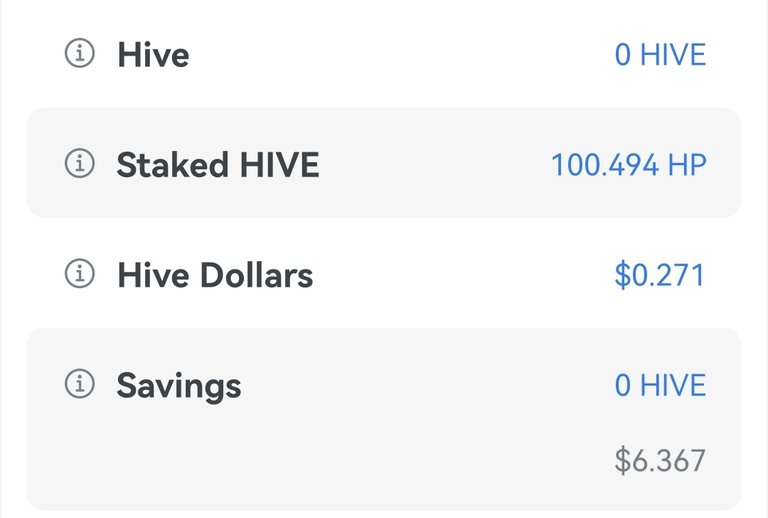Click the Savings label
This screenshot has width=768, height=518.
tap(179, 386)
